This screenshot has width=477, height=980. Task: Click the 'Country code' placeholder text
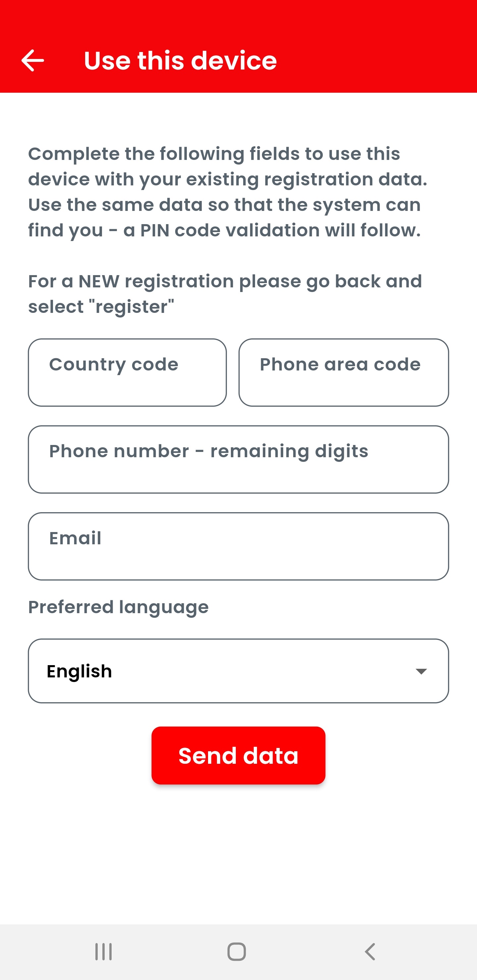pos(113,364)
